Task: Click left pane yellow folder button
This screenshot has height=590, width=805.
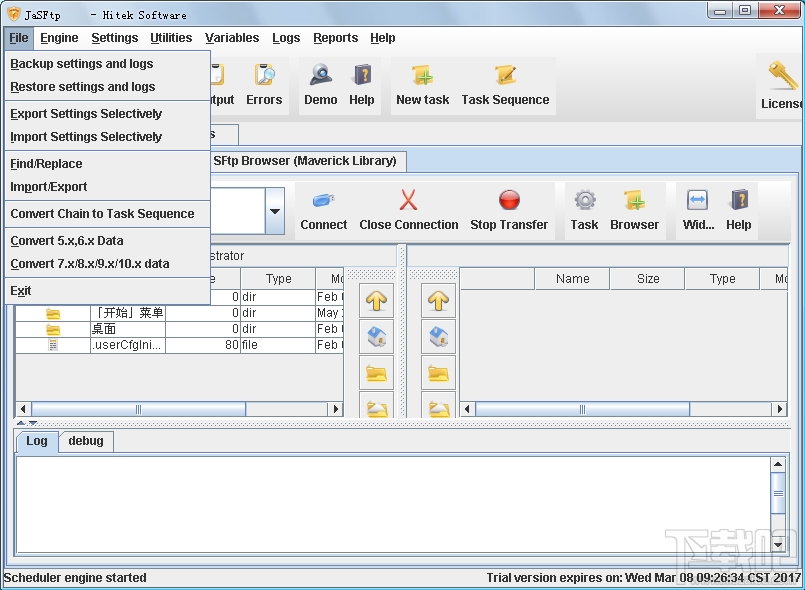Action: coord(376,373)
